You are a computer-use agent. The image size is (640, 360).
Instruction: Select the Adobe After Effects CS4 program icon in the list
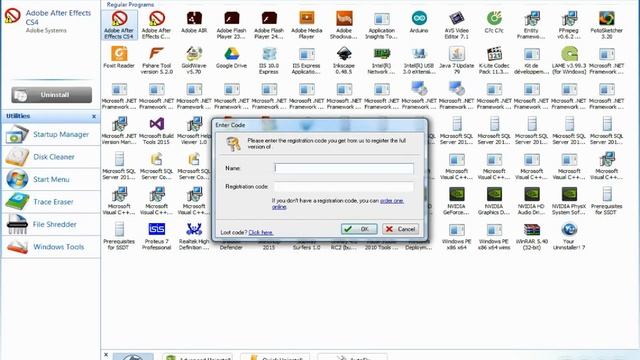coord(119,25)
